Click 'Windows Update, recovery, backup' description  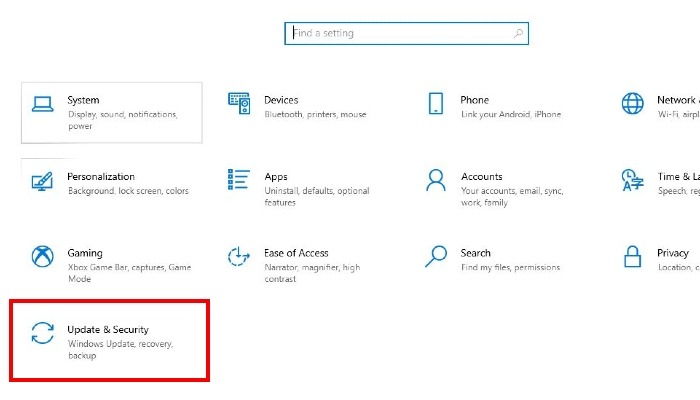tap(121, 350)
